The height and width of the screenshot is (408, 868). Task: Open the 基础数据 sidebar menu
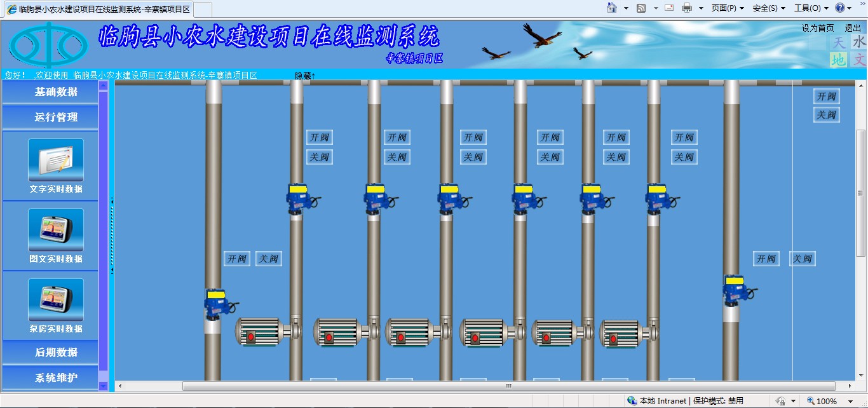(56, 92)
